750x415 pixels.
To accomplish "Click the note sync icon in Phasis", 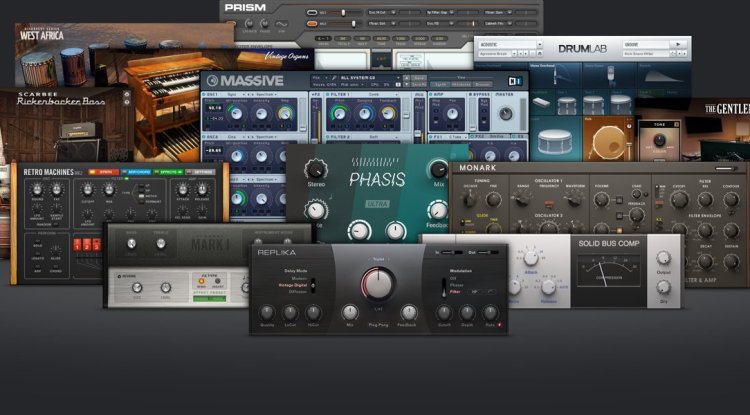I will 331,197.
